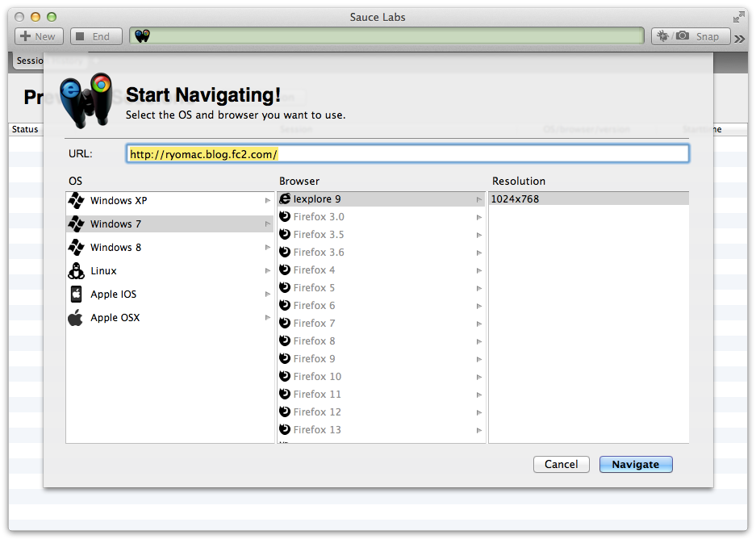Click the Firefox 5 browser icon
The image size is (756, 539).
tap(285, 287)
